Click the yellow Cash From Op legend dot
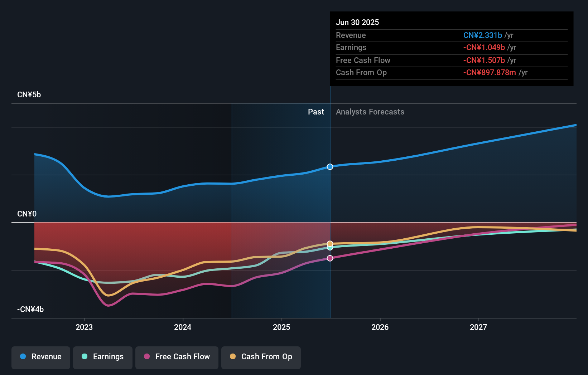This screenshot has width=588, height=375. click(233, 357)
